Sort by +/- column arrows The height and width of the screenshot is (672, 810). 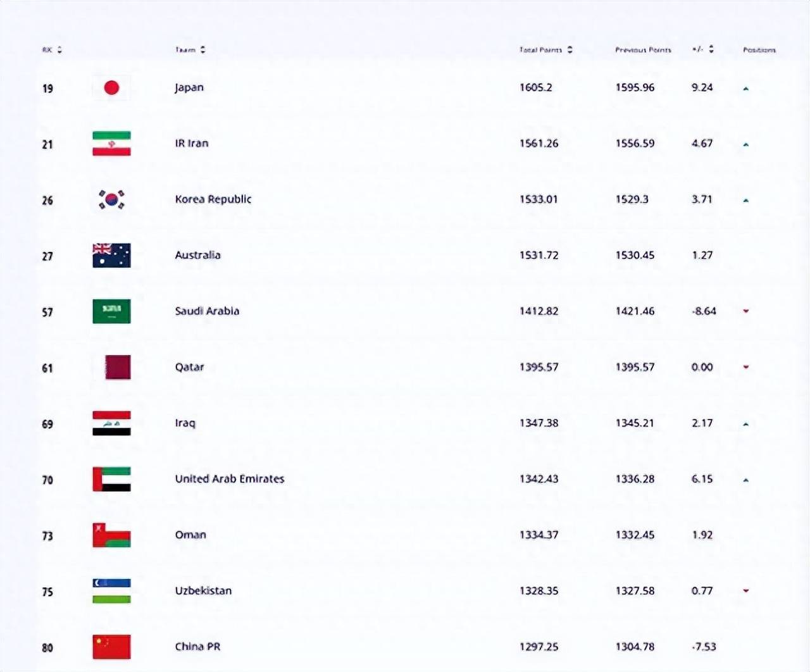point(711,49)
